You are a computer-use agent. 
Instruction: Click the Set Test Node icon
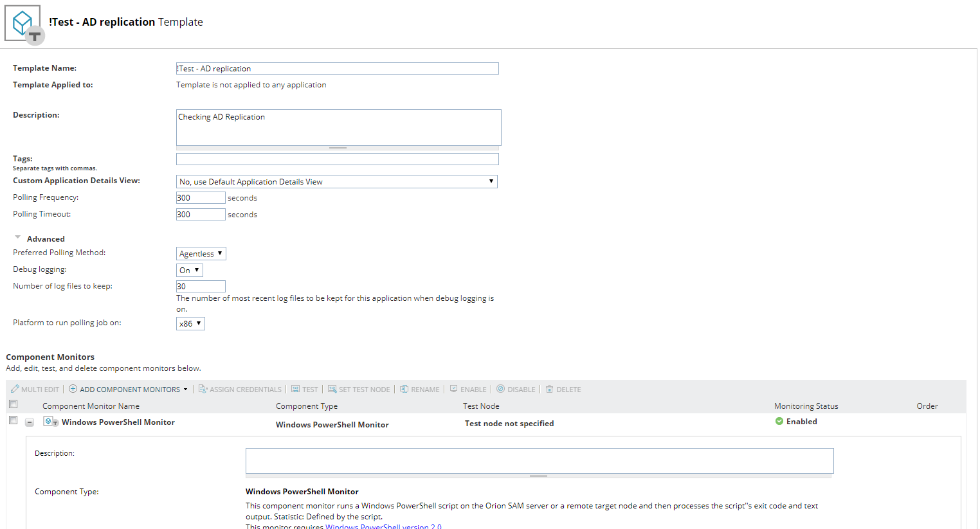click(332, 389)
